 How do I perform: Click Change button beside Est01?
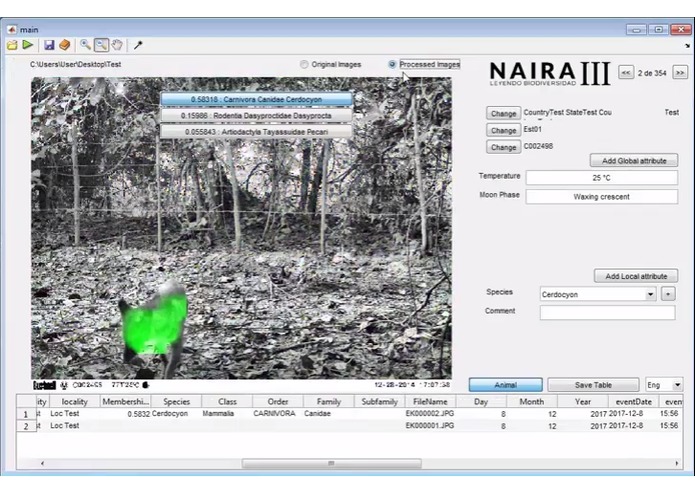503,130
